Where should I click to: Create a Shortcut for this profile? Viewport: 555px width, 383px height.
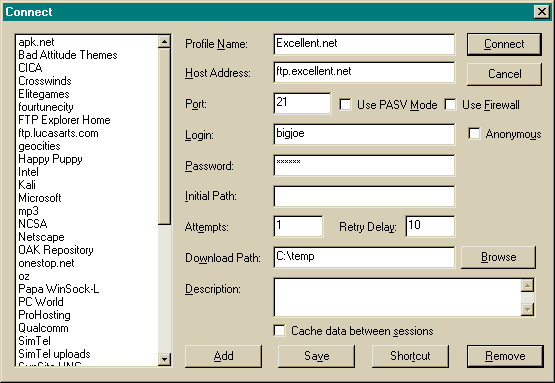[410, 356]
